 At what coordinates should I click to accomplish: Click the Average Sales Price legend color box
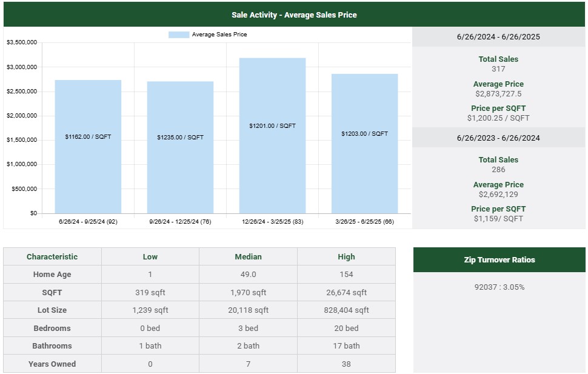178,35
